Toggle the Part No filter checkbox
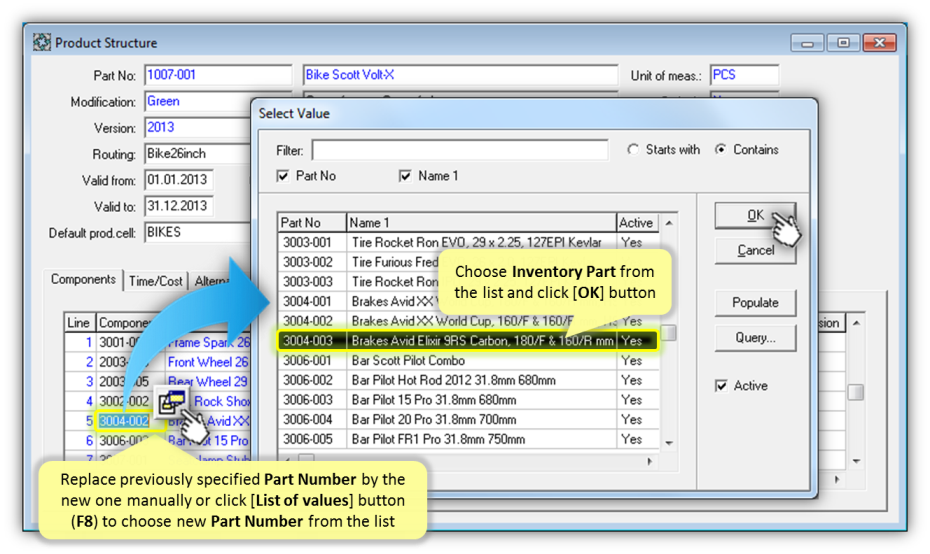This screenshot has height=554, width=930. pos(283,176)
